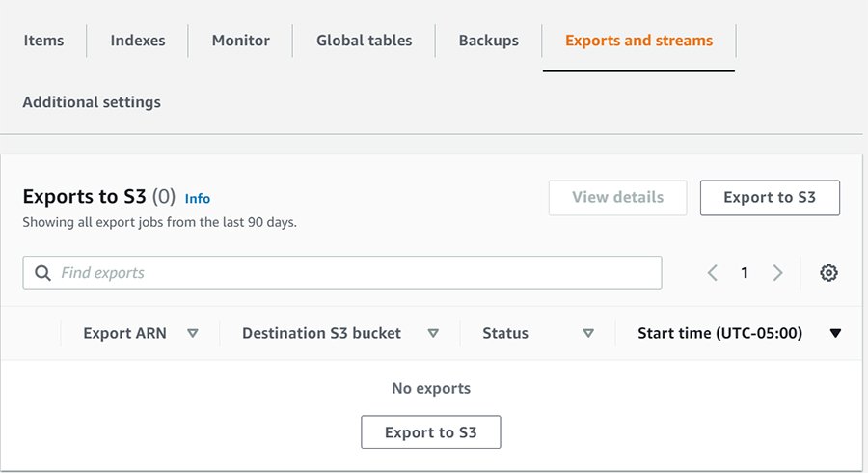Sort by Destination S3 bucket arrow

[433, 333]
